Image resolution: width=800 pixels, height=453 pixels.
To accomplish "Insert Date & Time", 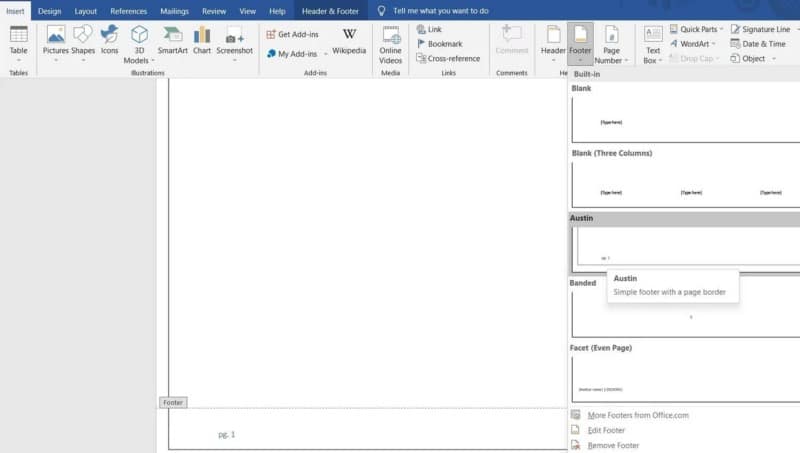I will (x=758, y=44).
